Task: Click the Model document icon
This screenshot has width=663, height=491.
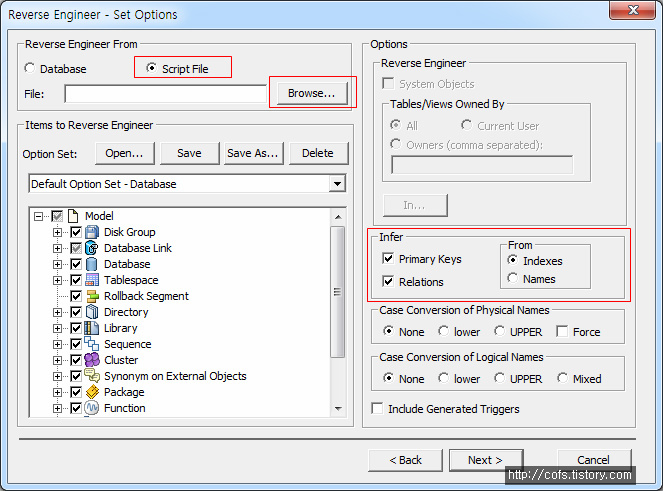Action: pyautogui.click(x=73, y=216)
